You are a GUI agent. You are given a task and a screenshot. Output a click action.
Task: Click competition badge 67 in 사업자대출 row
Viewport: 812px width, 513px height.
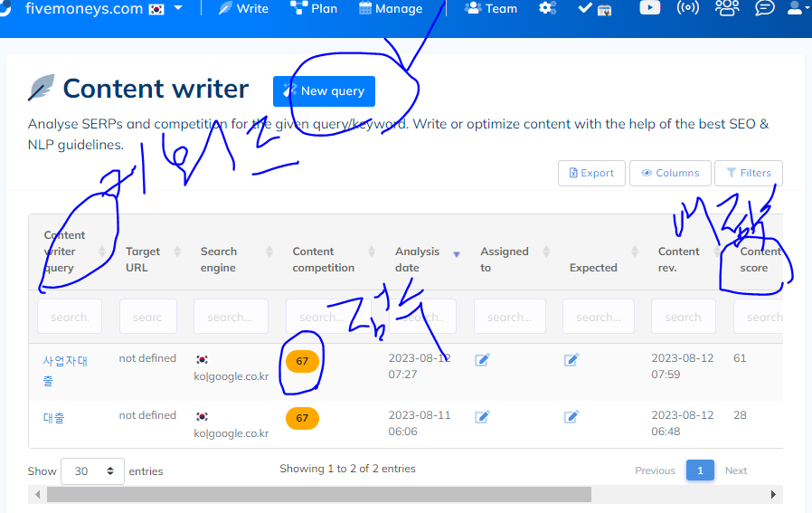pyautogui.click(x=302, y=361)
